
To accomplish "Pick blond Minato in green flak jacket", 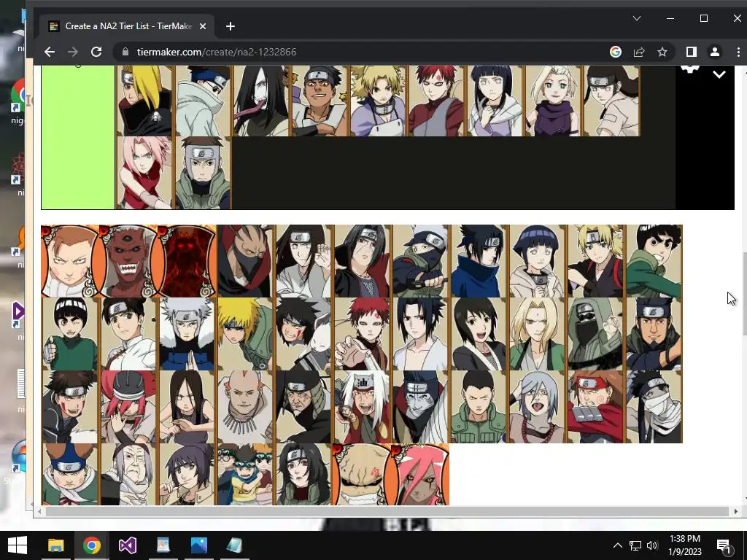I will [x=245, y=334].
